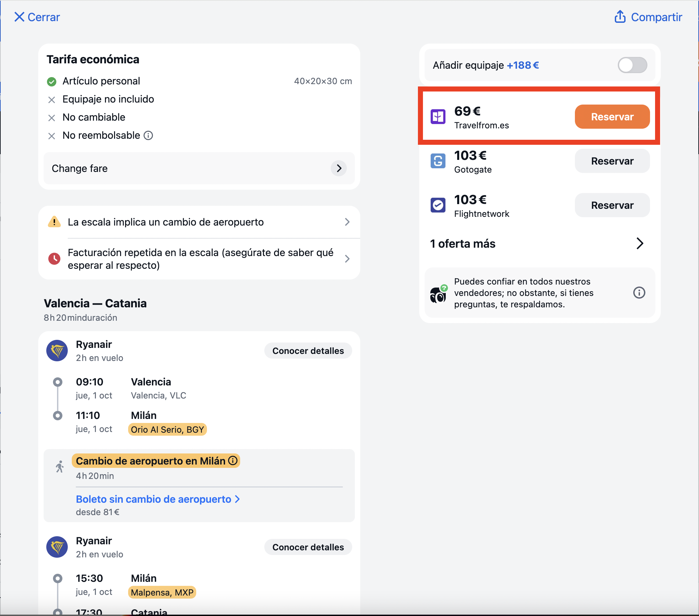
Task: Click the owl mascot support icon
Action: click(438, 294)
